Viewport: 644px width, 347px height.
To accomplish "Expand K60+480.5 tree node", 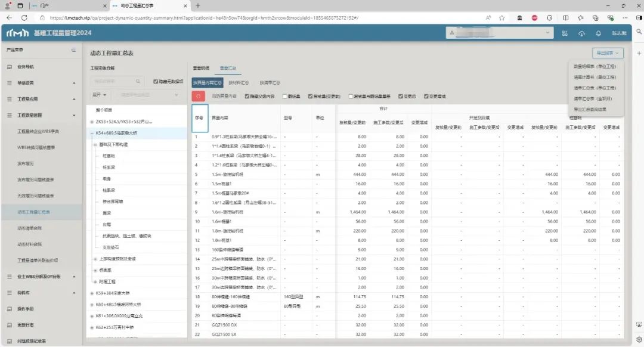I will 92,305.
